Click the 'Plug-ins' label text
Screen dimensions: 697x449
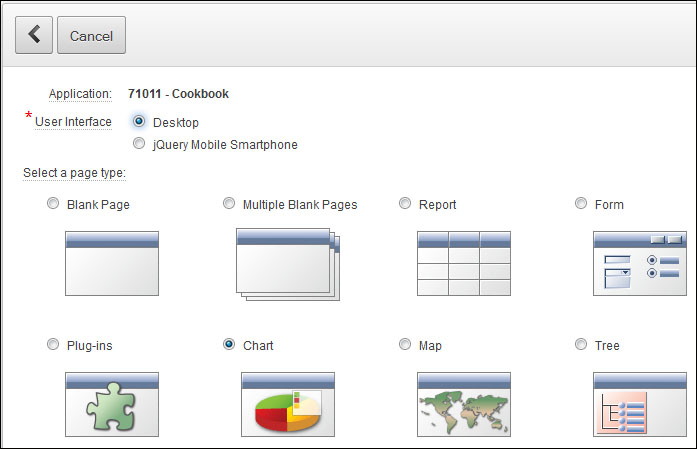click(90, 345)
